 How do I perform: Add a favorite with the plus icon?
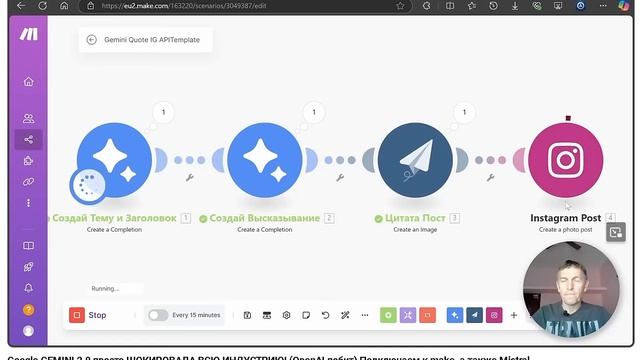point(514,315)
